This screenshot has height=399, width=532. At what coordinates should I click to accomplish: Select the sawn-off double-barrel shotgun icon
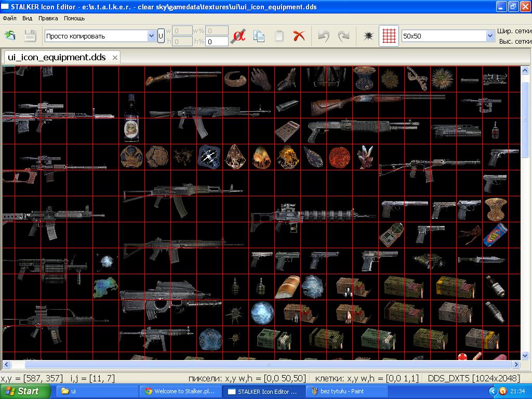tap(183, 78)
